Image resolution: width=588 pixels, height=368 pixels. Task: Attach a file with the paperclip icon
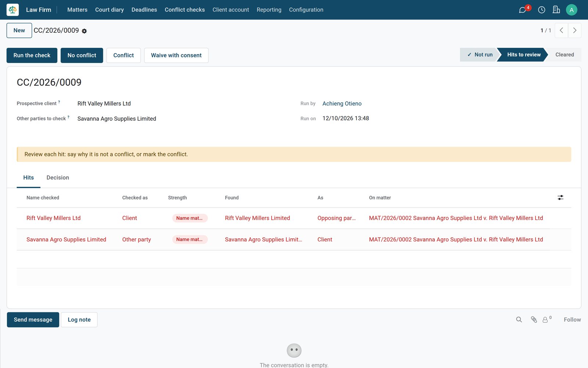coord(534,319)
